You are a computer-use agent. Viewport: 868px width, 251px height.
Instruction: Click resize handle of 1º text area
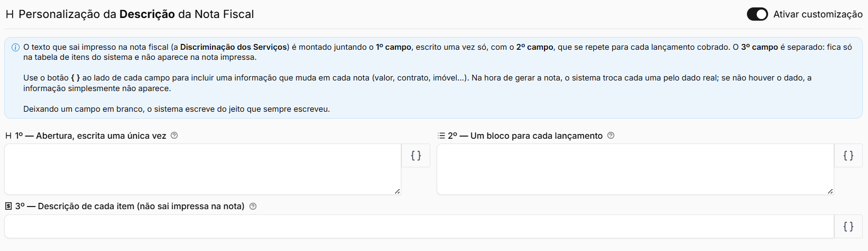point(398,191)
